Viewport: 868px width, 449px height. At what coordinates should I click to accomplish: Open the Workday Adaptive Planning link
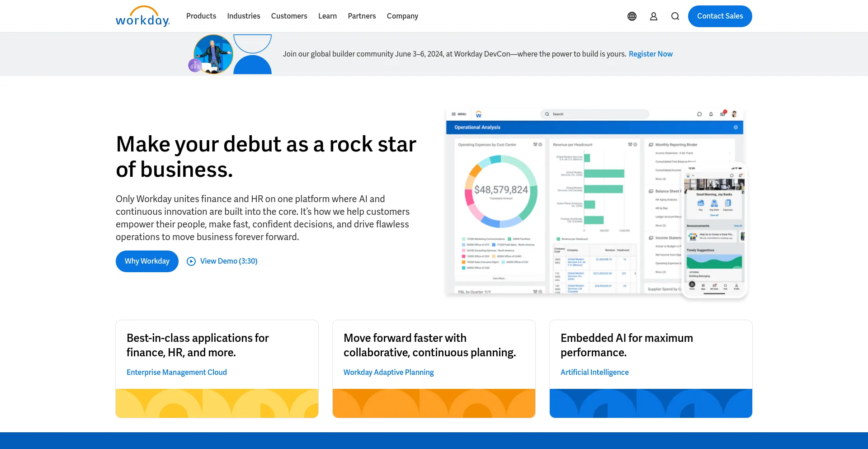388,372
